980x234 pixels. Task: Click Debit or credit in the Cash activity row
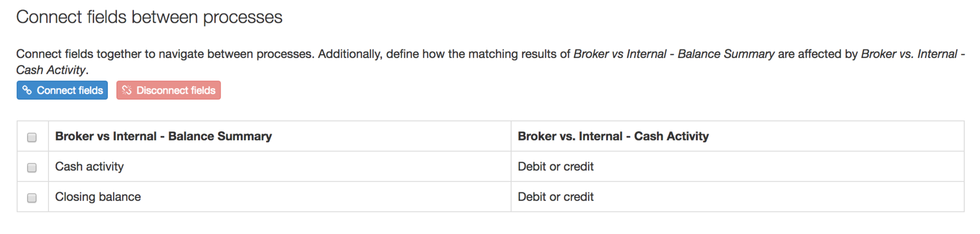[556, 166]
